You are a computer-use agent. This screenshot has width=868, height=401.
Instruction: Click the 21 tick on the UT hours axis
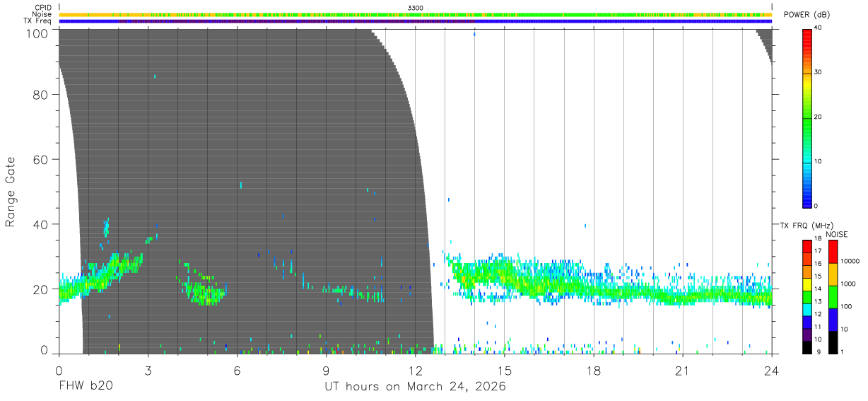[683, 370]
